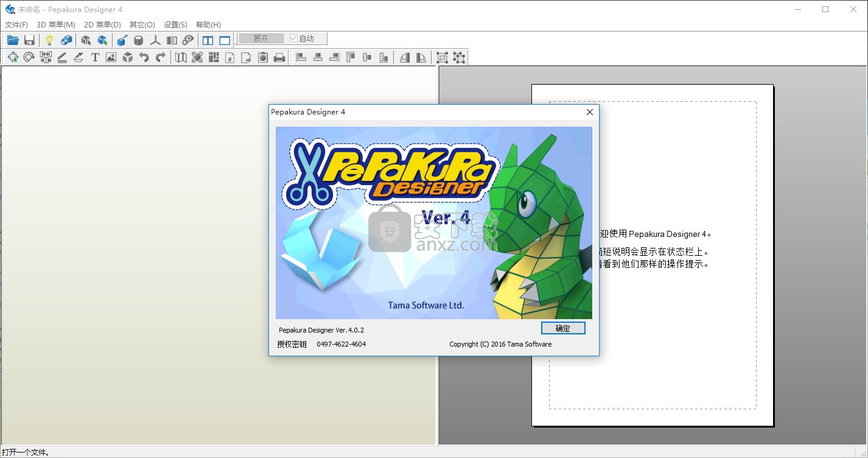The image size is (868, 458).
Task: Select the Text 'T' tool
Action: (95, 57)
